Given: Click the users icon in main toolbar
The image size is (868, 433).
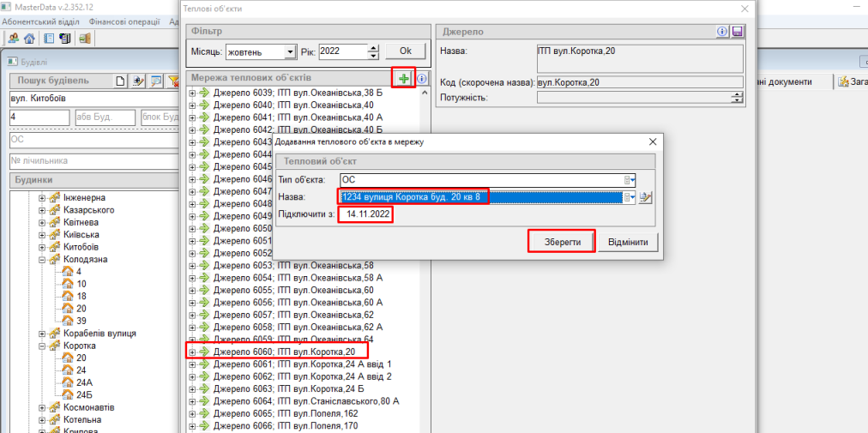Looking at the screenshot, I should click(x=14, y=38).
